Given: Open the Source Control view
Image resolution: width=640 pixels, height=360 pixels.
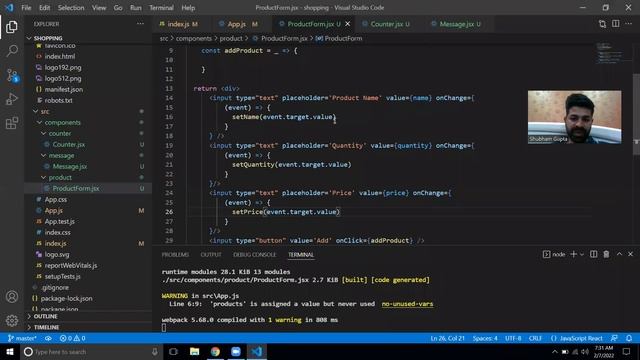Looking at the screenshot, I should pos(12,75).
